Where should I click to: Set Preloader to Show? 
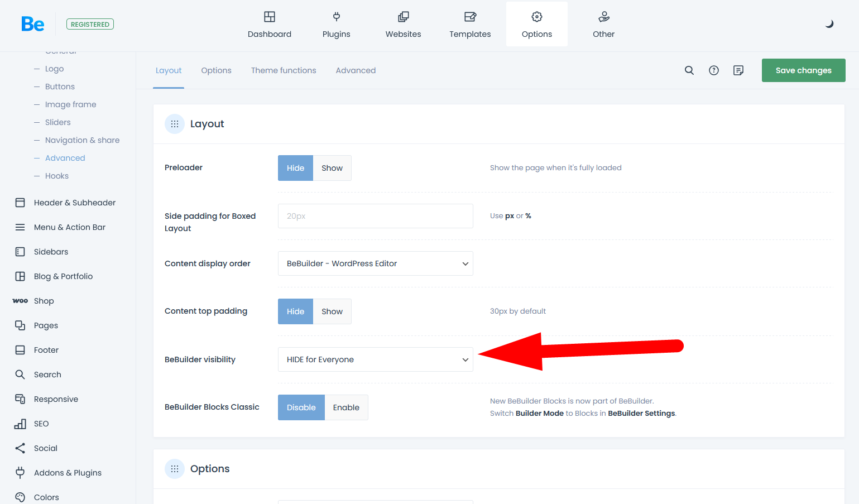pyautogui.click(x=332, y=168)
